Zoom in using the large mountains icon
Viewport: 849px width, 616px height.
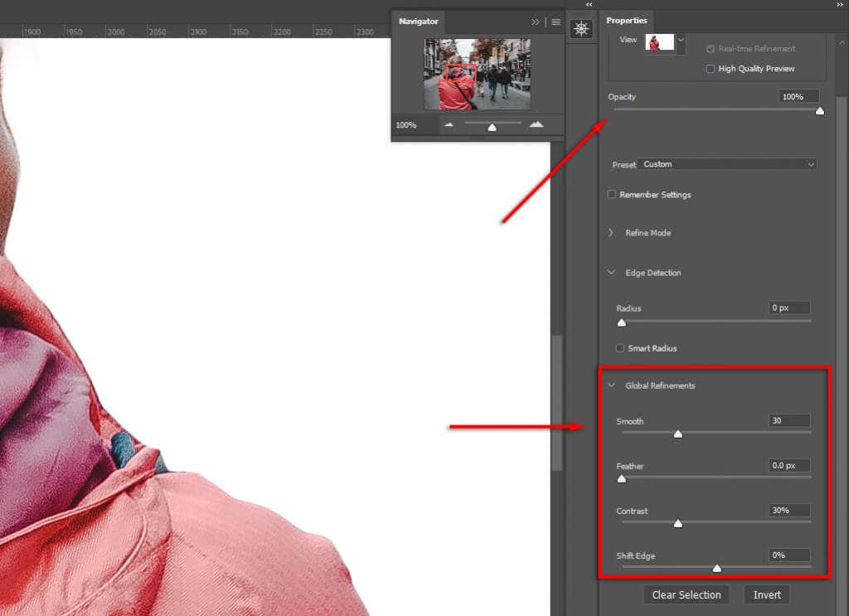536,124
